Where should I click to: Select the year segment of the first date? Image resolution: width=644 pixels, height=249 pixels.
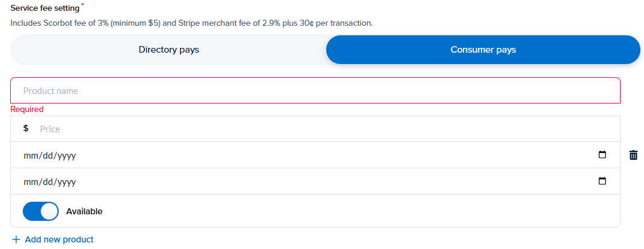[x=65, y=156]
